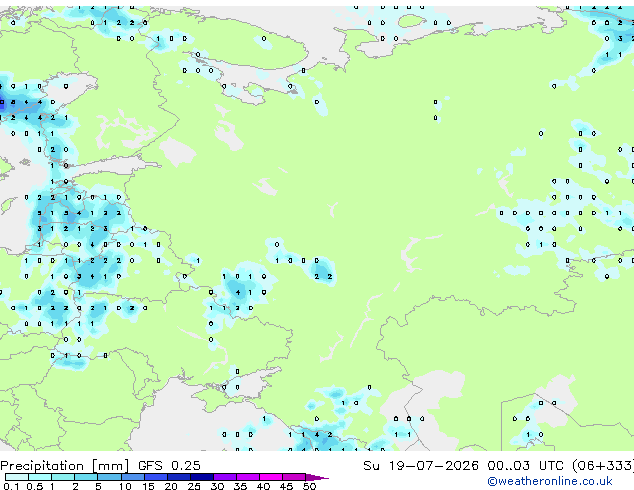Screen dimensions: 634x490
Task: Click the above-50 mm arrow tip on legend
Action: [x=317, y=477]
